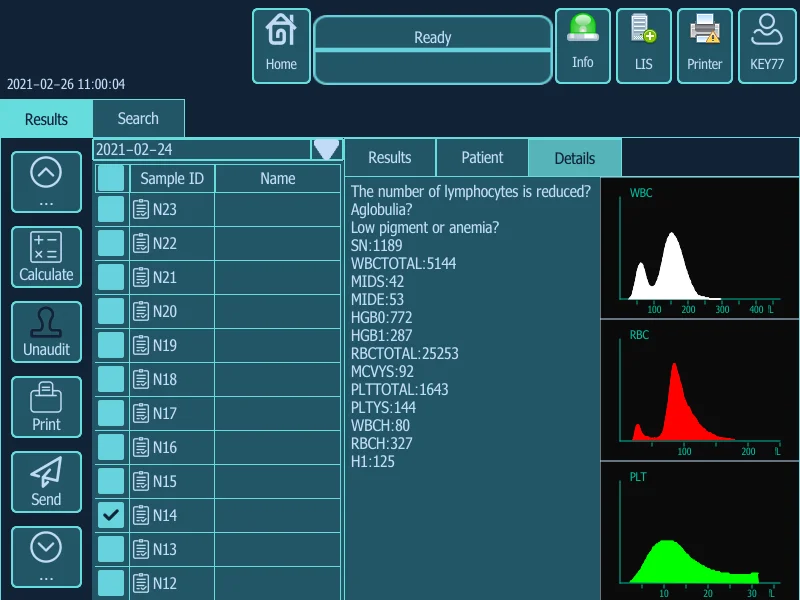Click the Name column header
Image resolution: width=800 pixels, height=600 pixels.
click(x=278, y=179)
